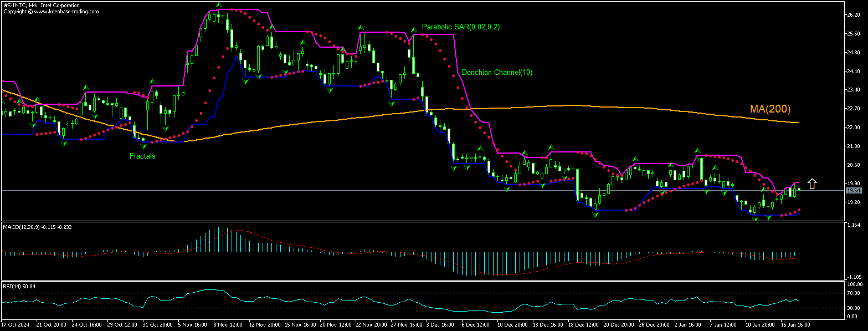Image resolution: width=868 pixels, height=331 pixels.
Task: Click the orange MA(200) label
Action: (770, 109)
